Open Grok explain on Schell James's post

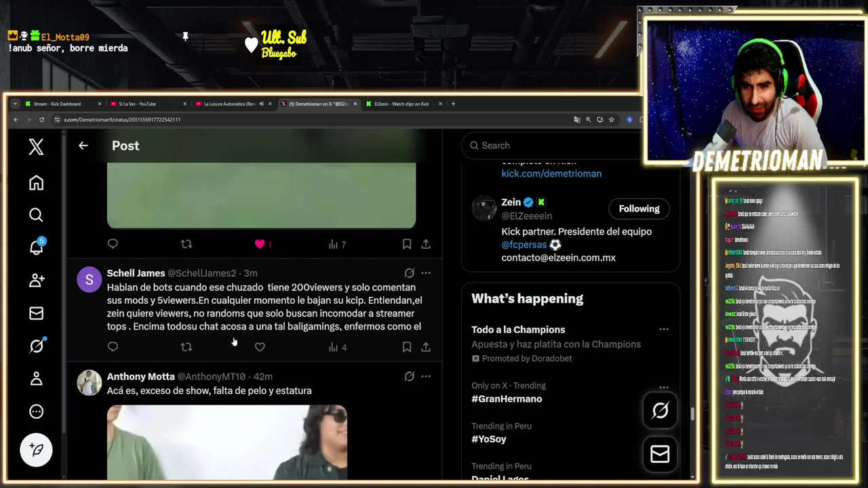point(410,273)
